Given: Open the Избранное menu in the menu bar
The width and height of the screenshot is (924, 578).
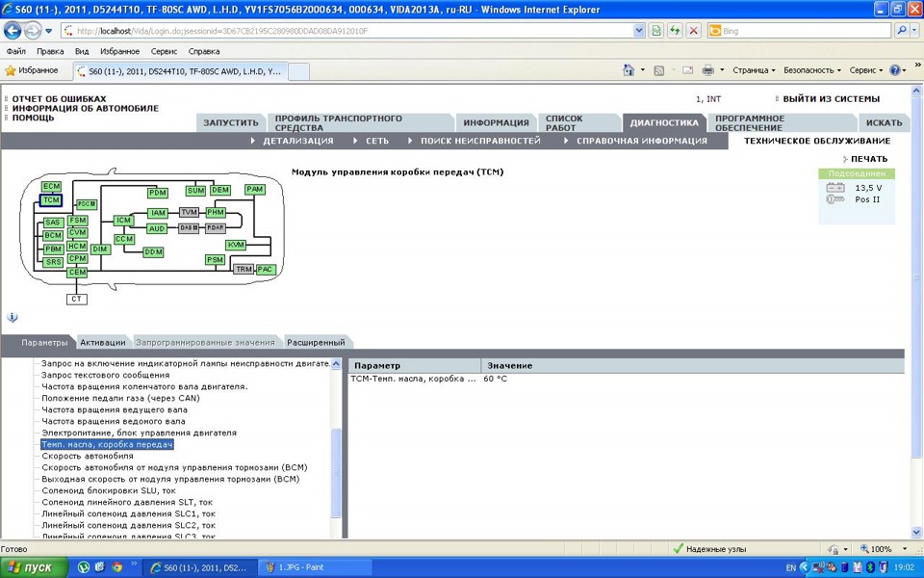Looking at the screenshot, I should pyautogui.click(x=119, y=51).
